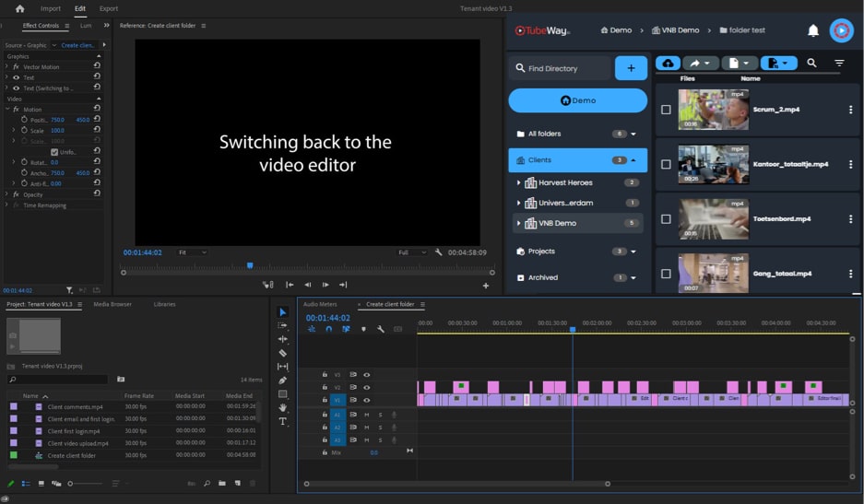Toggle linked selection in timeline
Screen dimensions: 864x504
point(346,329)
